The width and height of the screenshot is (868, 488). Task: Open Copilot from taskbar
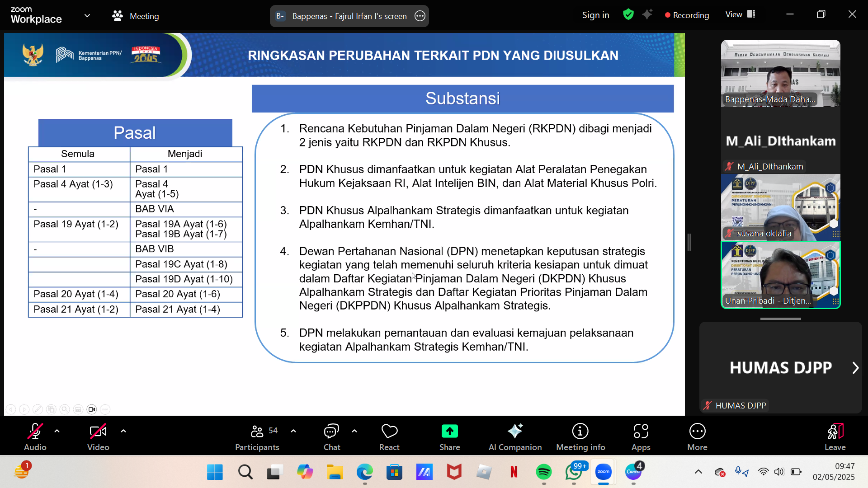pos(305,472)
